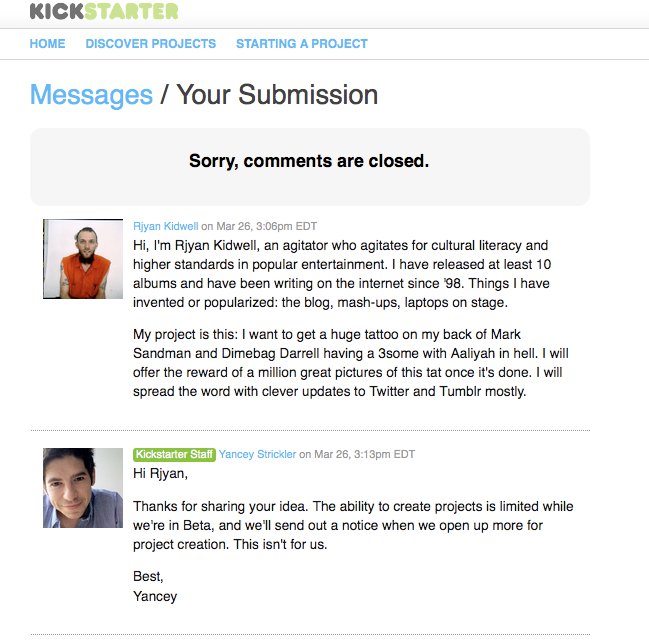Click the 'Hi Rjyan,' greeting line
This screenshot has width=649, height=643.
160,473
